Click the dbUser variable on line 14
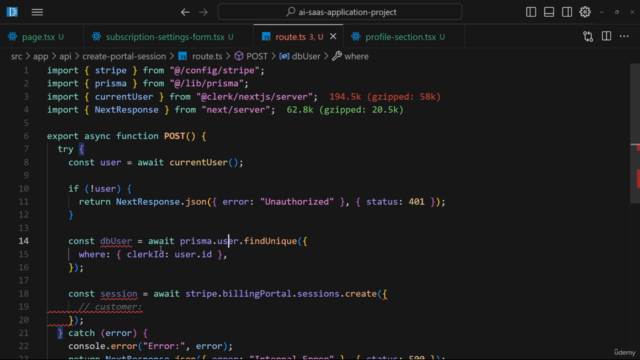 coord(116,241)
